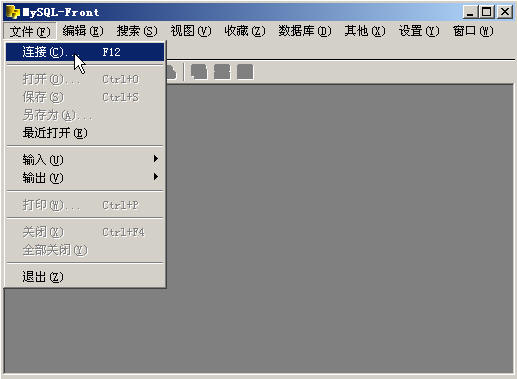Open the 编辑(E) menu
Image resolution: width=517 pixels, height=379 pixels.
83,31
